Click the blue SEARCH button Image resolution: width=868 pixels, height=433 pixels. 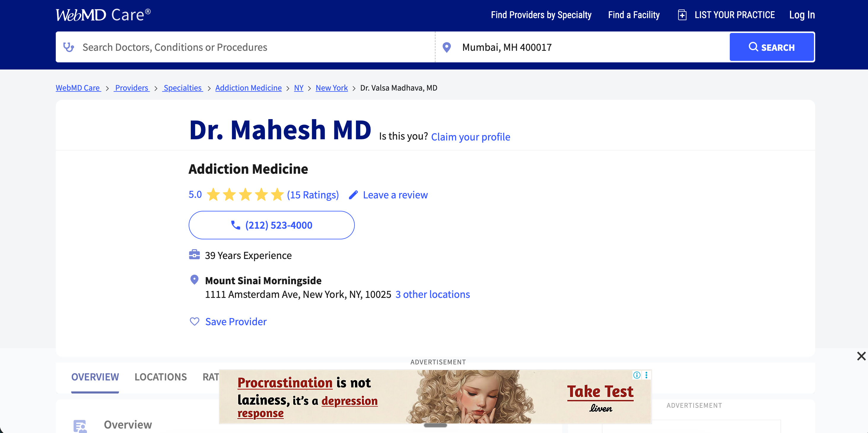point(772,47)
